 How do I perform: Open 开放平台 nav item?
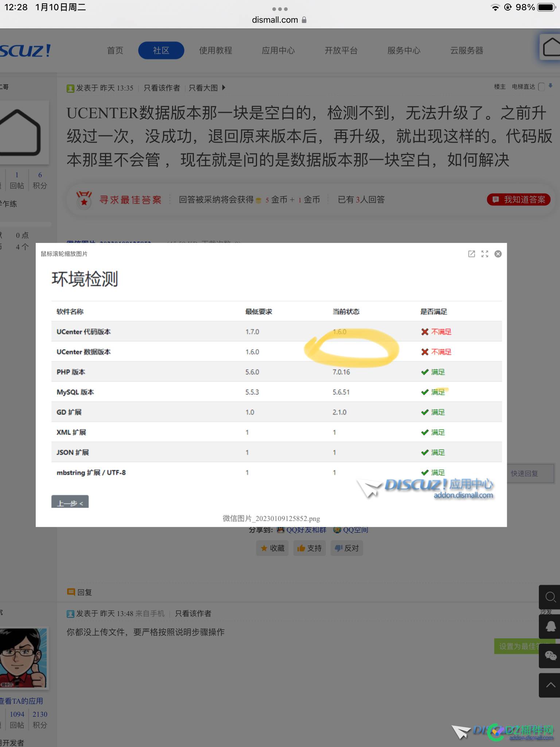click(x=341, y=50)
